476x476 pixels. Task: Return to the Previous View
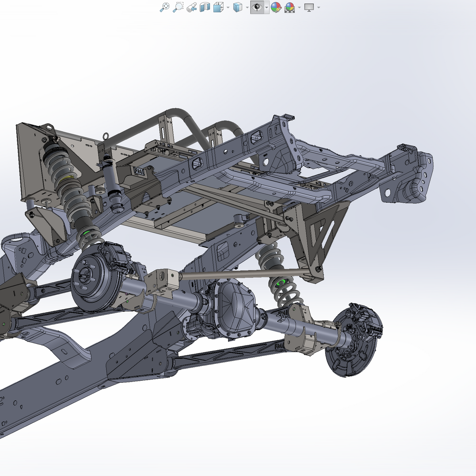click(192, 7)
